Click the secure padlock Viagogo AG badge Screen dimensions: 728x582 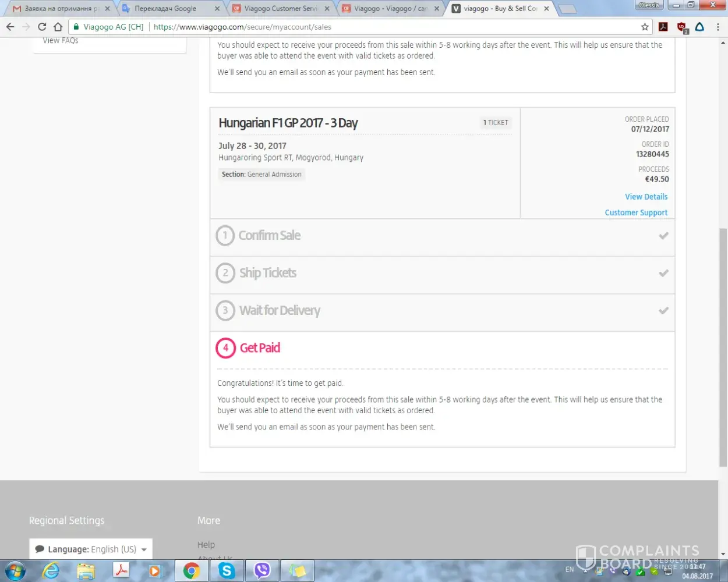coord(108,27)
